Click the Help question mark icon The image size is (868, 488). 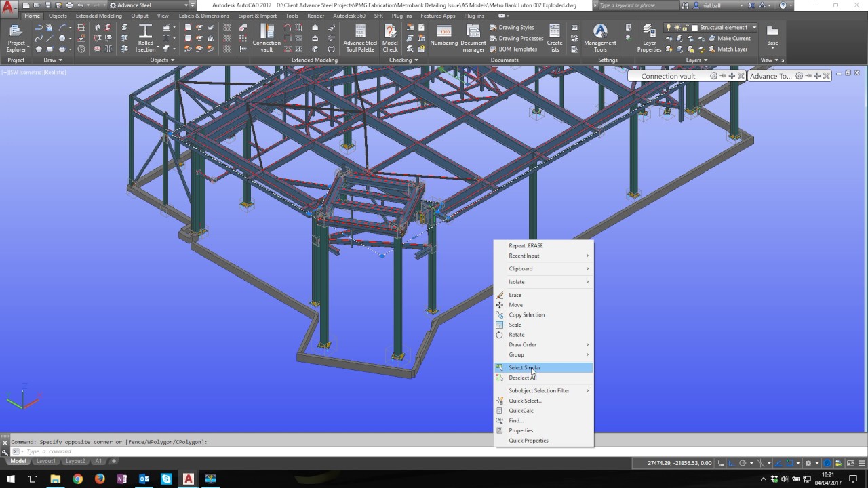tap(783, 5)
